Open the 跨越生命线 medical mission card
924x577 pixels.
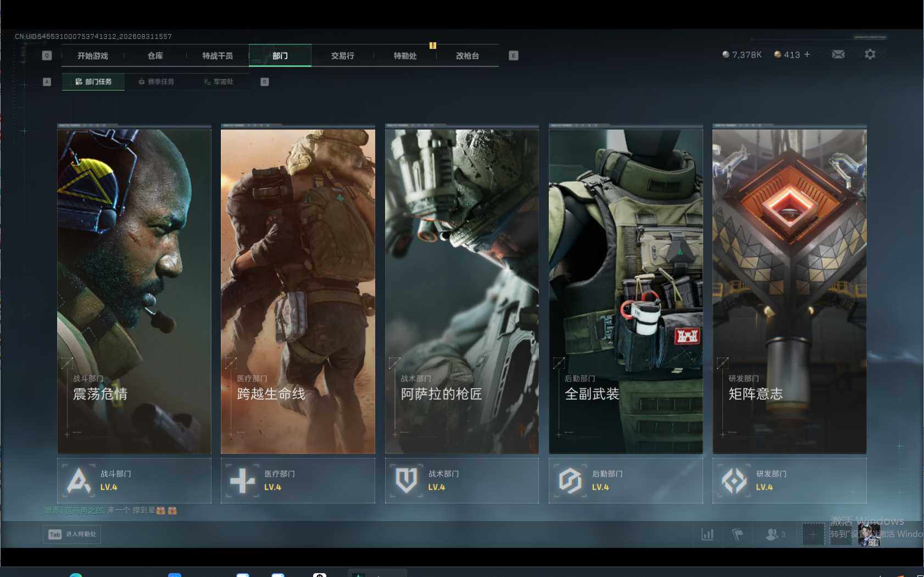tap(298, 291)
